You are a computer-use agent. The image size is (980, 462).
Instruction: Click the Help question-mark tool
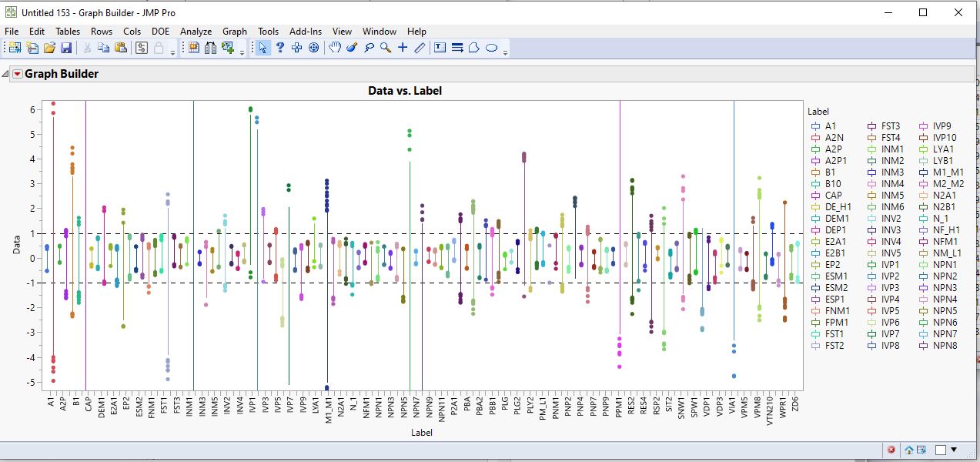279,48
